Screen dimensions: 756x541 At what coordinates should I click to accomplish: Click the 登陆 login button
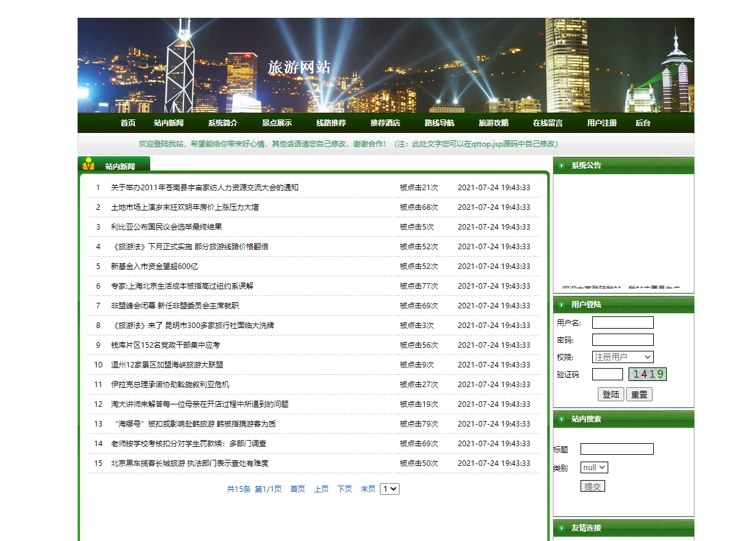point(610,395)
